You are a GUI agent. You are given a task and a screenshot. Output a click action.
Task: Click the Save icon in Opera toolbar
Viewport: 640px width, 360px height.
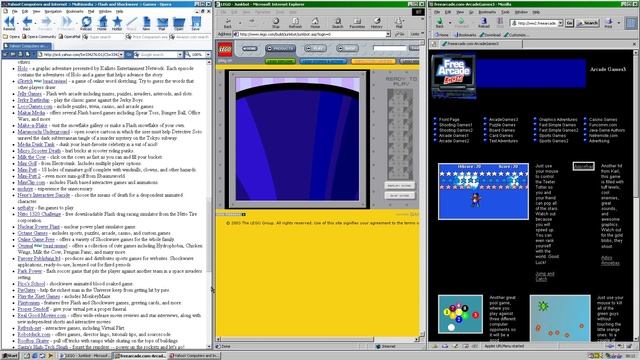[196, 22]
